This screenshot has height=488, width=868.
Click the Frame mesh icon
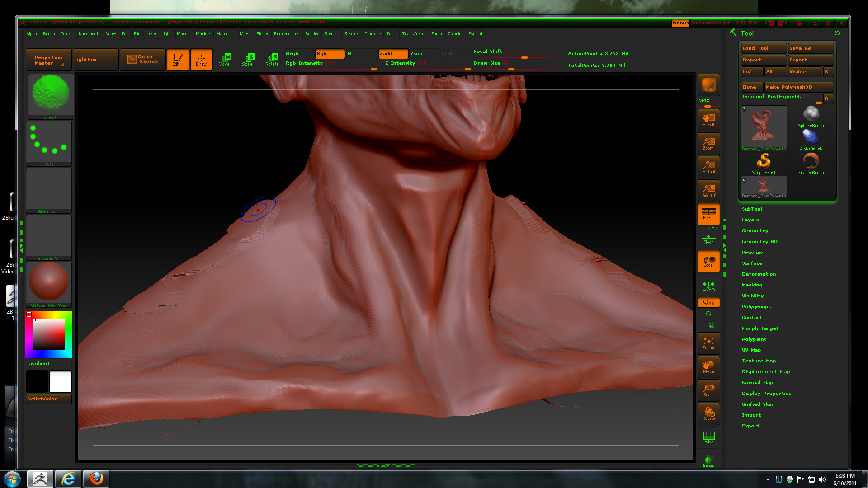tap(708, 343)
